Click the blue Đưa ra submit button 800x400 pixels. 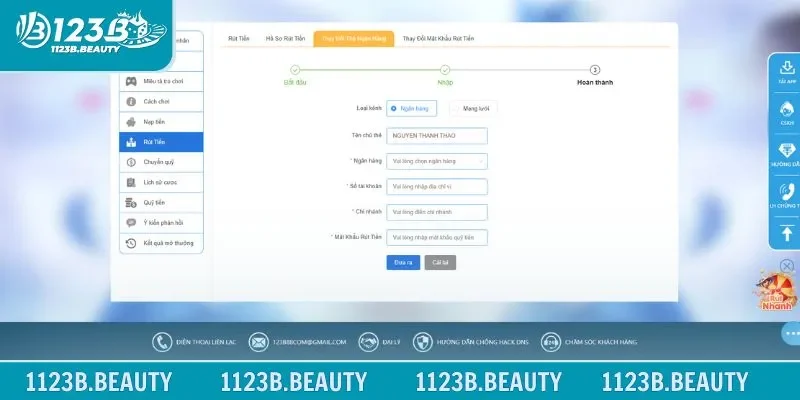click(x=403, y=262)
